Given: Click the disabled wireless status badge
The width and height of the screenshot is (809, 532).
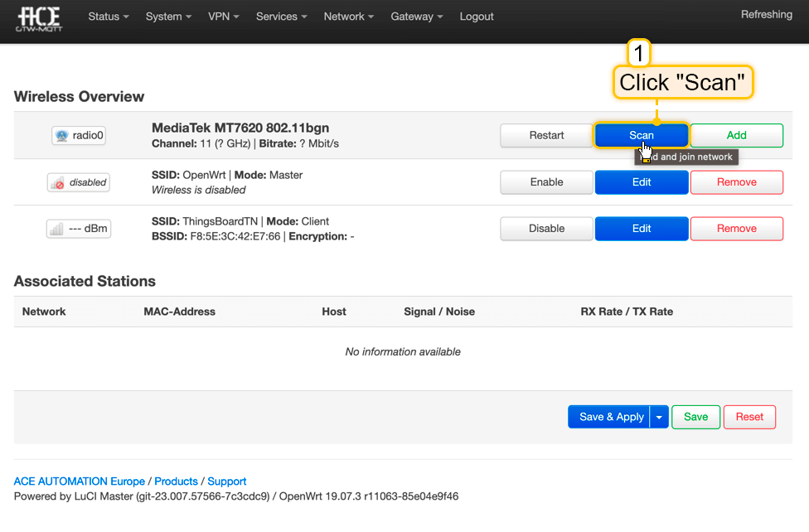Looking at the screenshot, I should (x=79, y=182).
